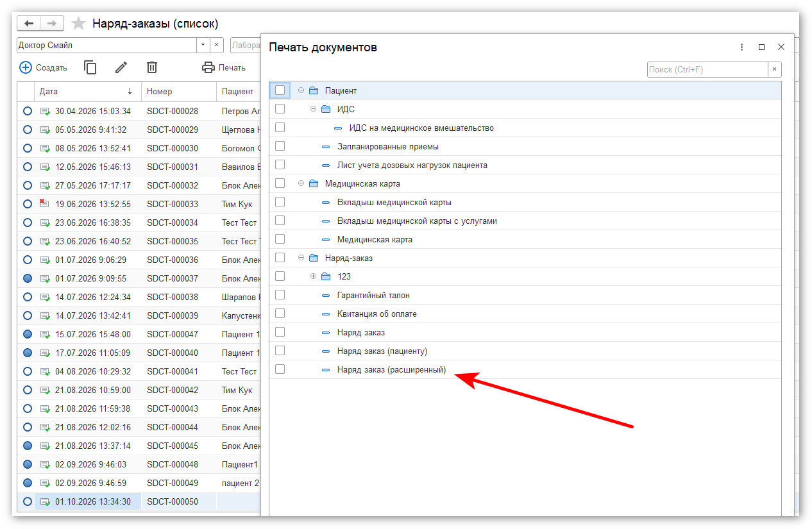Click the Доктор Смайл input field
The width and height of the screenshot is (812, 529).
[106, 45]
